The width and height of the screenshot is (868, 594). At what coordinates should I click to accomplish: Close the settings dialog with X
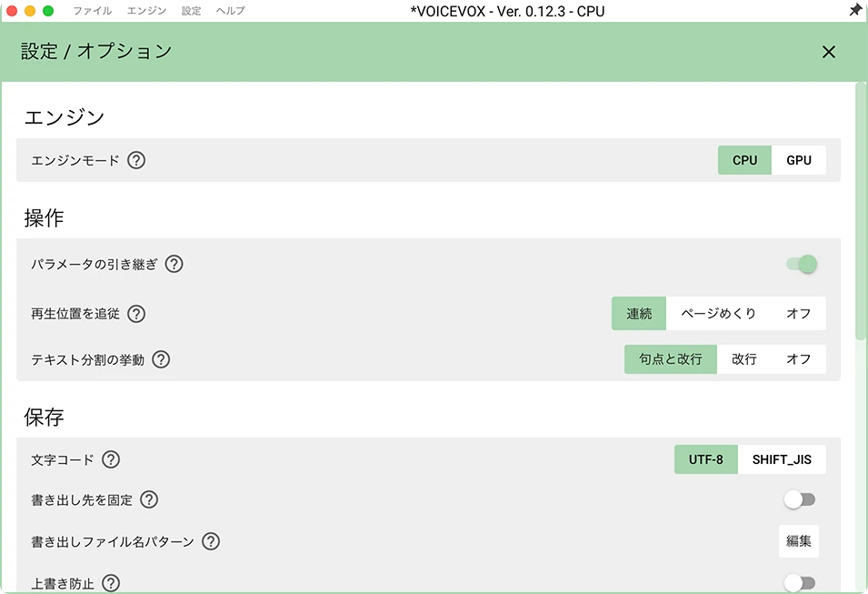point(828,52)
